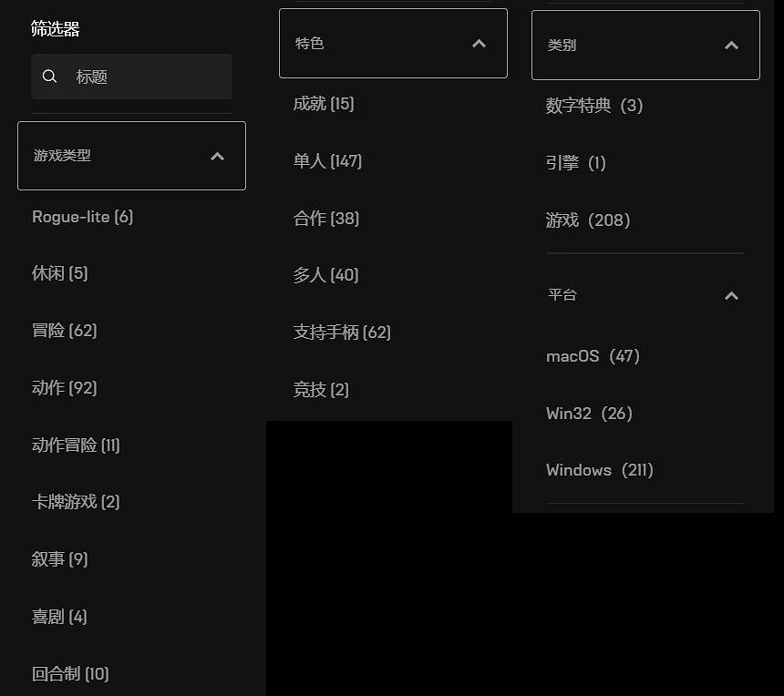Image resolution: width=784 pixels, height=696 pixels.
Task: Select the 回合制 game type
Action: (x=69, y=674)
